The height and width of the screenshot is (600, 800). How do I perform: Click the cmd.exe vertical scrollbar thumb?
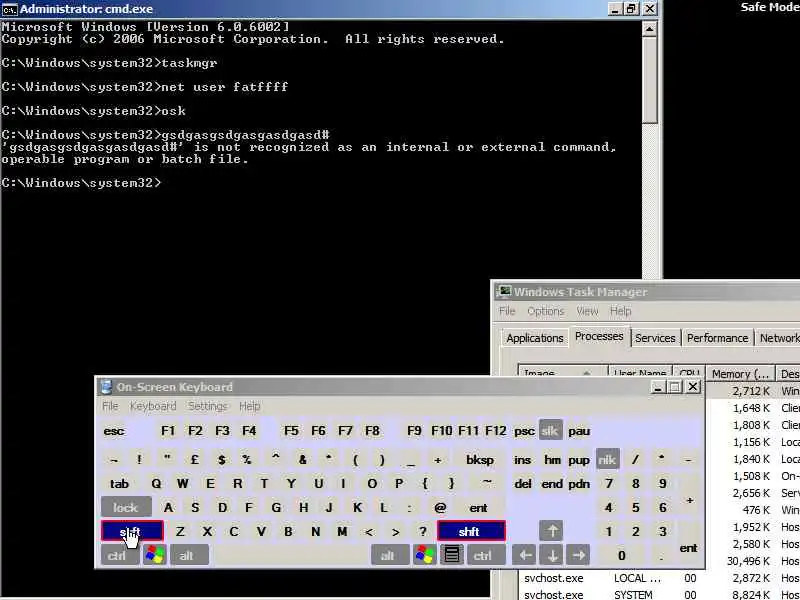[649, 80]
